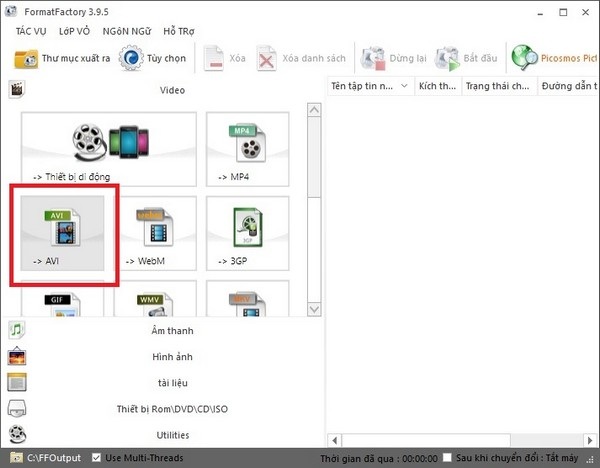
Task: Enable the shutdown after conversion checkbox
Action: pos(446,458)
